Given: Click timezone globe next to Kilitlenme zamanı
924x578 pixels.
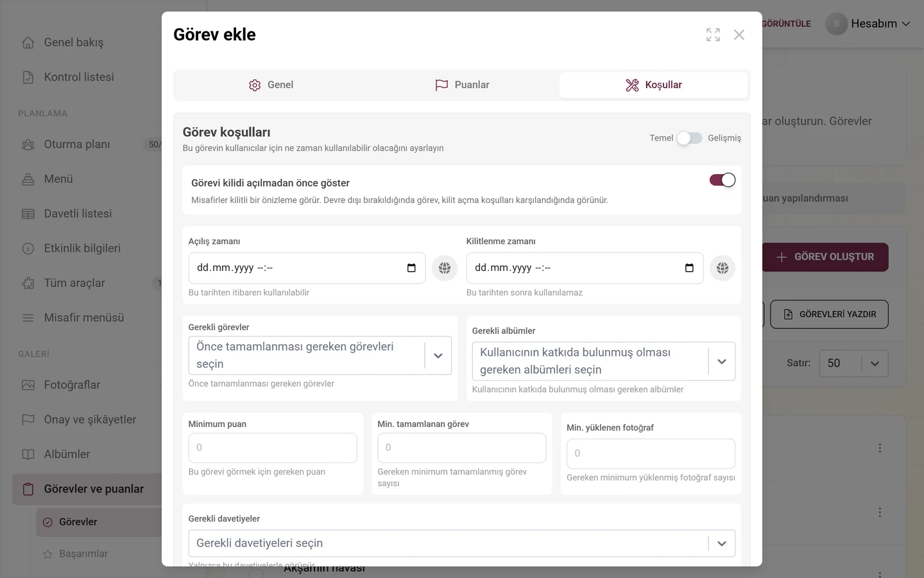Looking at the screenshot, I should tap(723, 268).
